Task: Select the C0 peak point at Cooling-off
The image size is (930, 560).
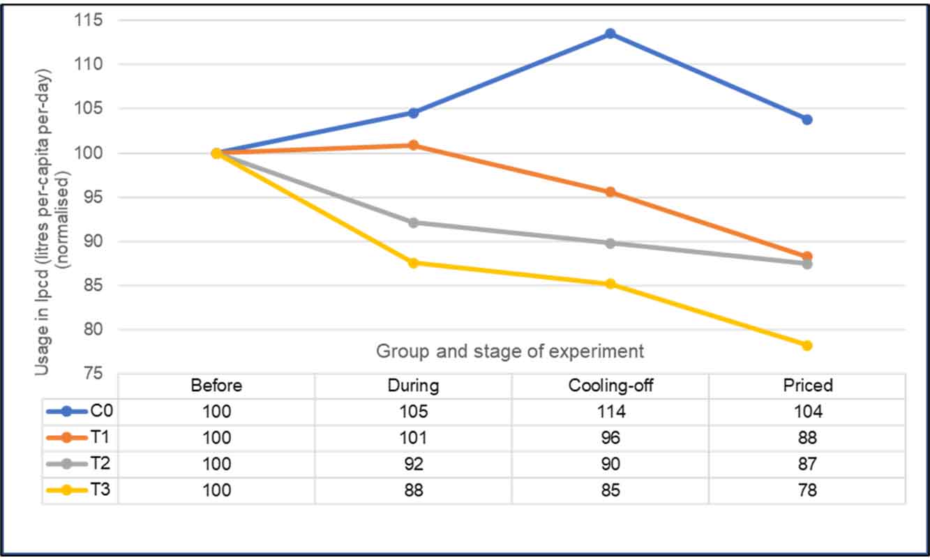Action: 610,33
